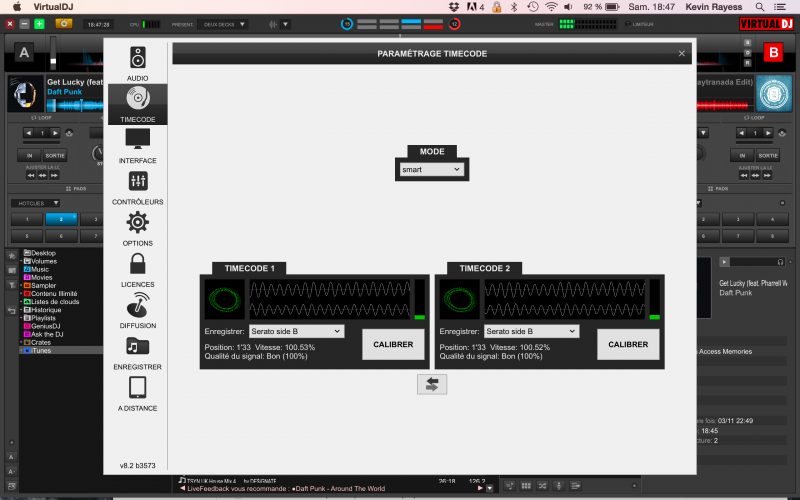Swap timecode inputs with the arrows button
The height and width of the screenshot is (500, 800).
(x=432, y=384)
